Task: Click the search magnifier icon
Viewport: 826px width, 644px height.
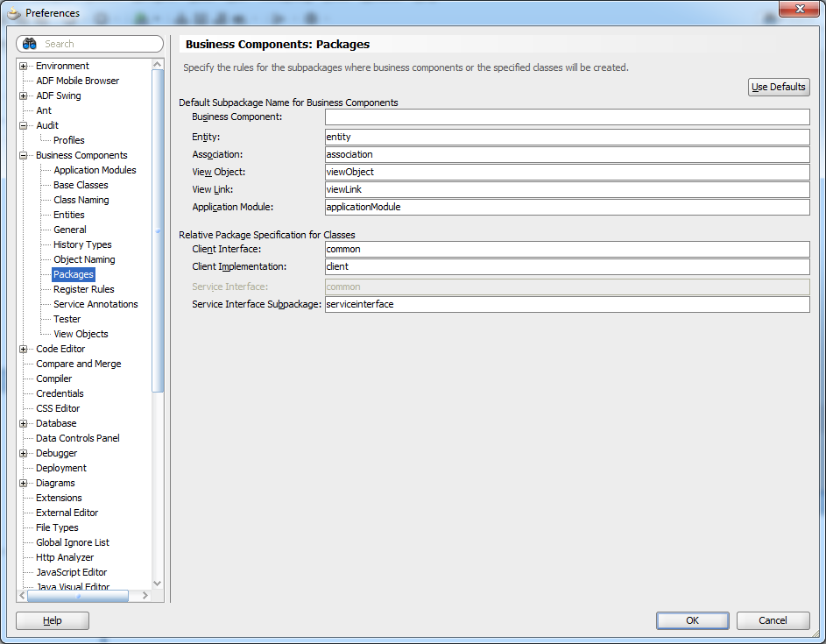Action: pyautogui.click(x=28, y=44)
